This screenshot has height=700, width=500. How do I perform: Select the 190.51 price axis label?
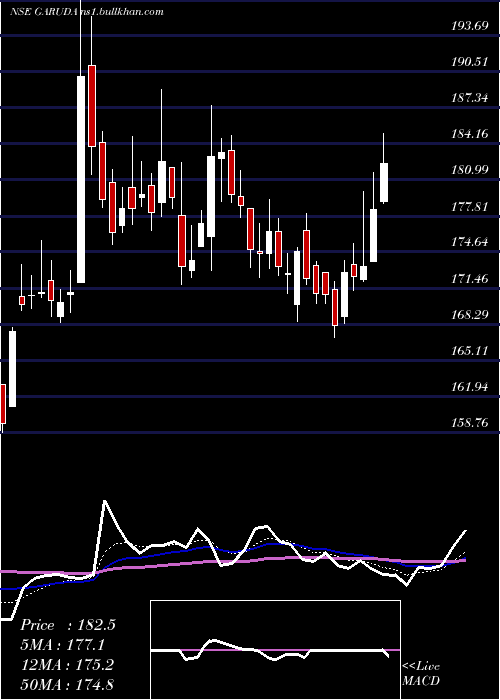[x=470, y=62]
